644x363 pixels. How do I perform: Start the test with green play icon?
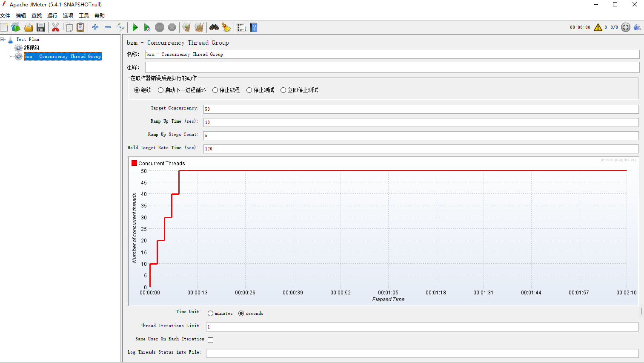135,28
